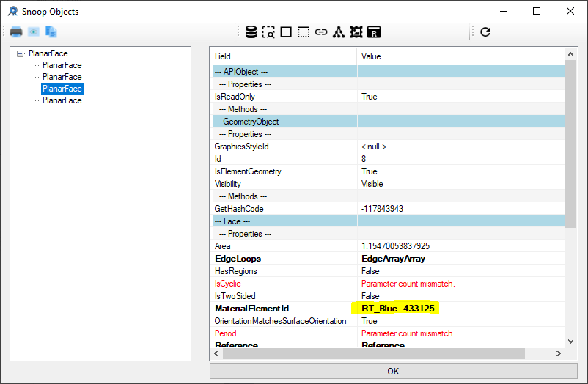Click the vertical scrollbar down arrow
This screenshot has height=384, width=588.
point(570,341)
